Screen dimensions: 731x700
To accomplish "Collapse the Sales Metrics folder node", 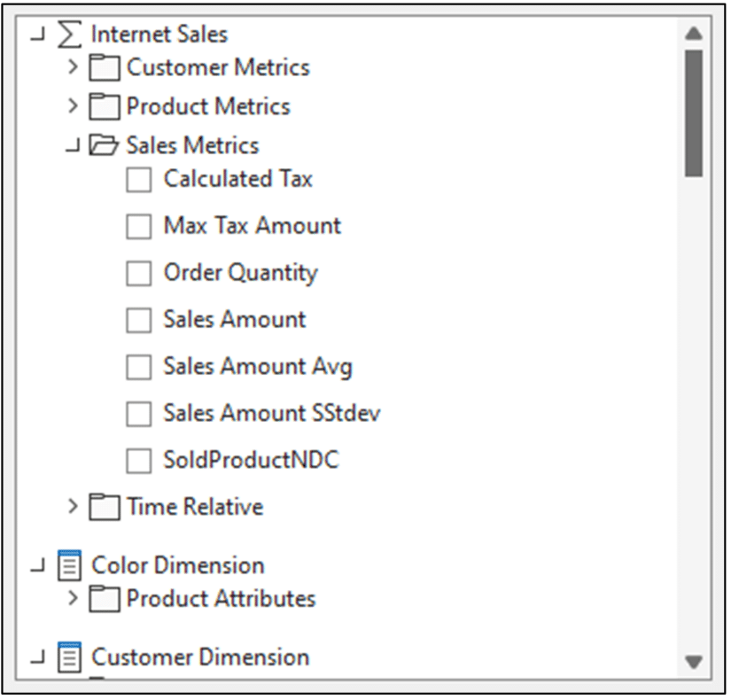I will [x=73, y=145].
